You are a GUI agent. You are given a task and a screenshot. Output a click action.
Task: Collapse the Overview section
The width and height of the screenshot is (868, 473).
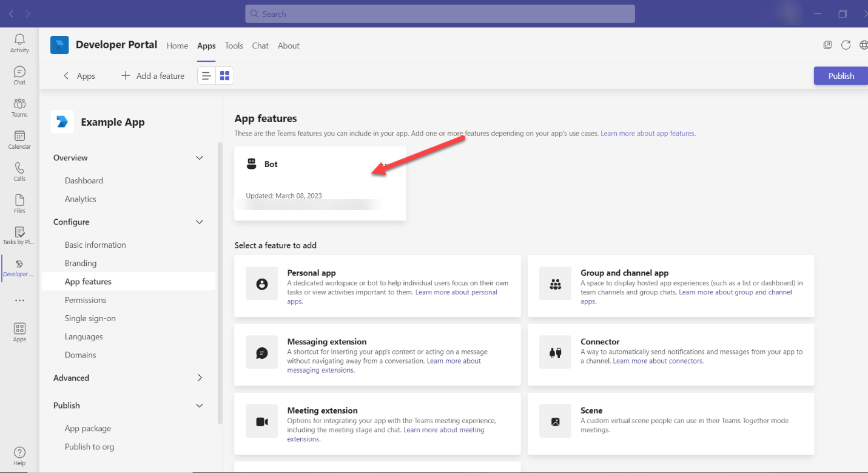(200, 158)
